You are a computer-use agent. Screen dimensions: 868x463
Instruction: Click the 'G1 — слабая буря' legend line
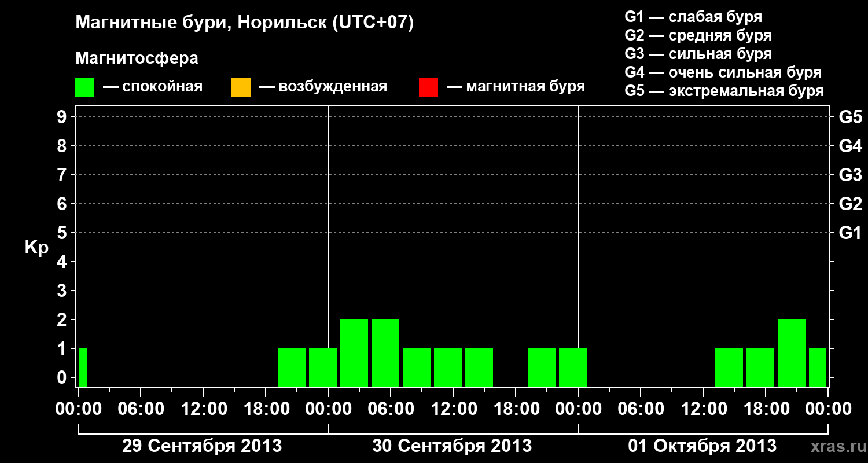pyautogui.click(x=693, y=17)
